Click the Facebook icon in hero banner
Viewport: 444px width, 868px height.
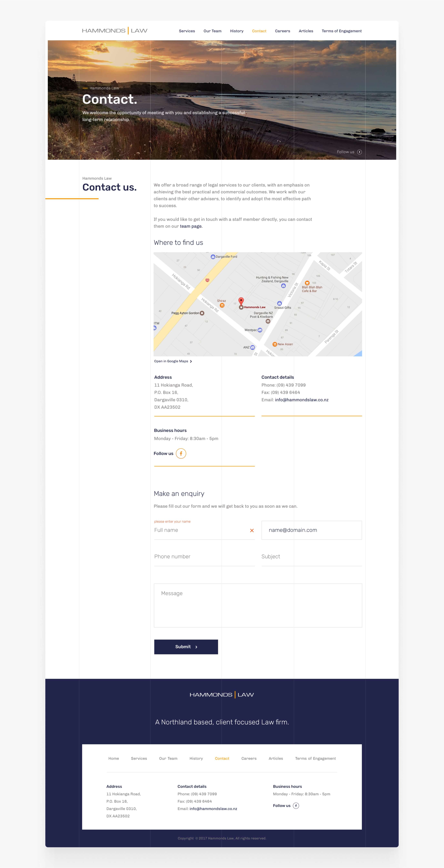[359, 152]
